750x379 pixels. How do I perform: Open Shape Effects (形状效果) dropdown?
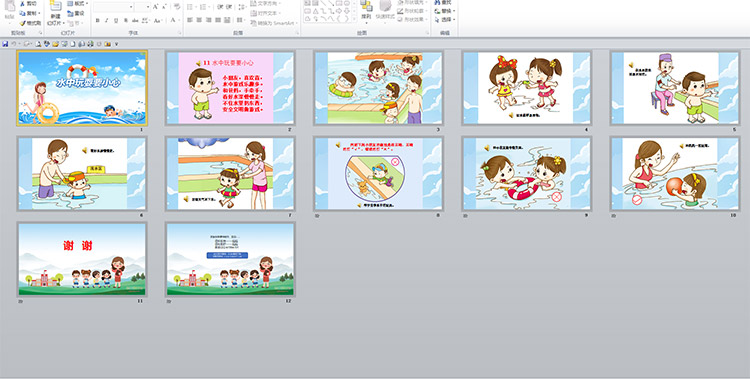coord(413,20)
